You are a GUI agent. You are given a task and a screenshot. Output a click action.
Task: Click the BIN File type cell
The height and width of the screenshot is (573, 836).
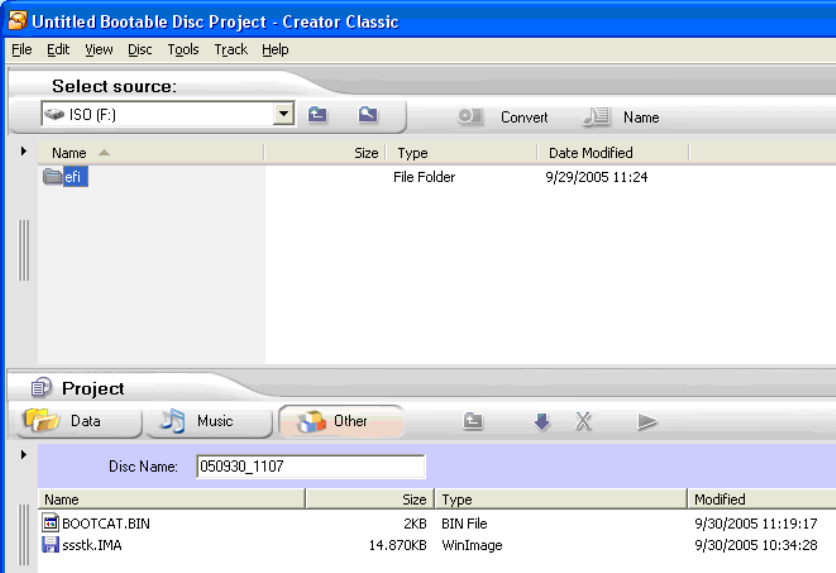click(x=464, y=523)
